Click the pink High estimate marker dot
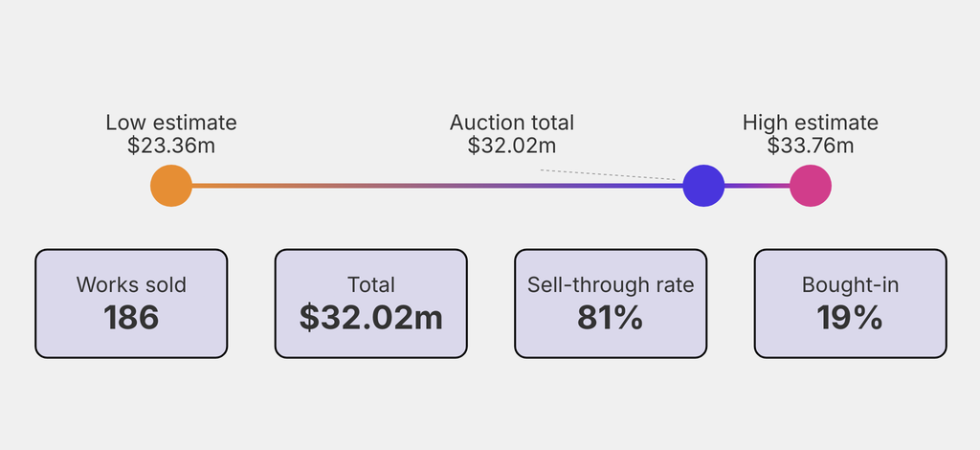Viewport: 980px width, 450px height. [811, 186]
